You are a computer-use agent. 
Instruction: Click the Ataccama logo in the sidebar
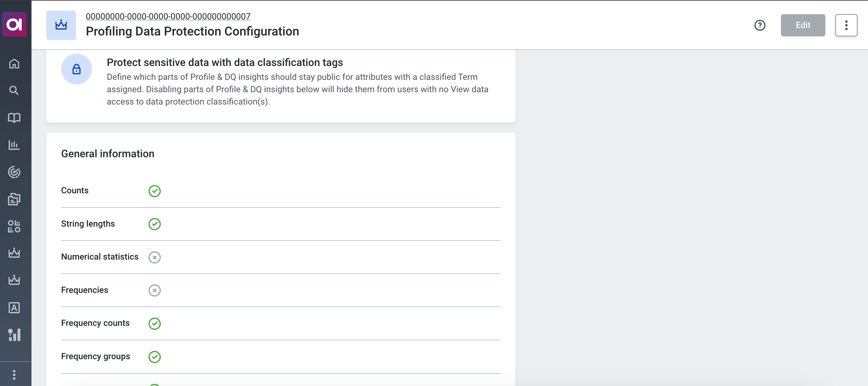point(14,24)
